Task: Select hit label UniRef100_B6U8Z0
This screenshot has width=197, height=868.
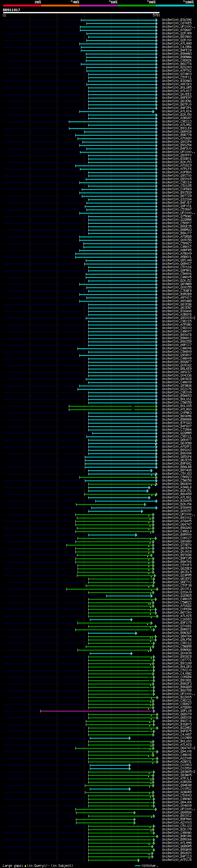Action: pyautogui.click(x=176, y=853)
